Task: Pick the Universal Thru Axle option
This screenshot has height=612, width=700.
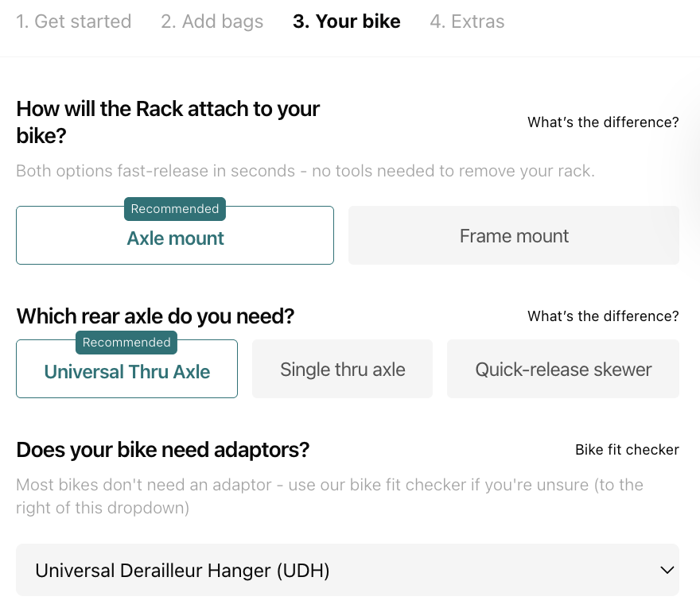Action: pos(127,372)
